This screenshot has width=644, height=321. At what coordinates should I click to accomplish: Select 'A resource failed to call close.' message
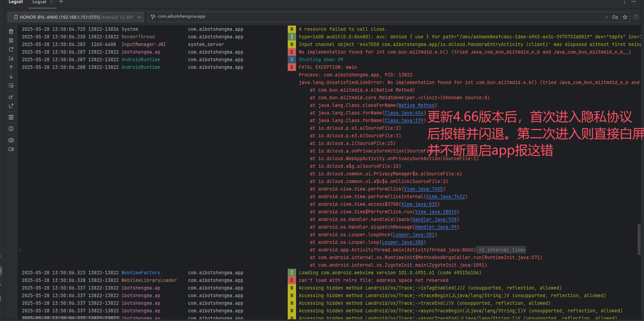[x=343, y=29]
